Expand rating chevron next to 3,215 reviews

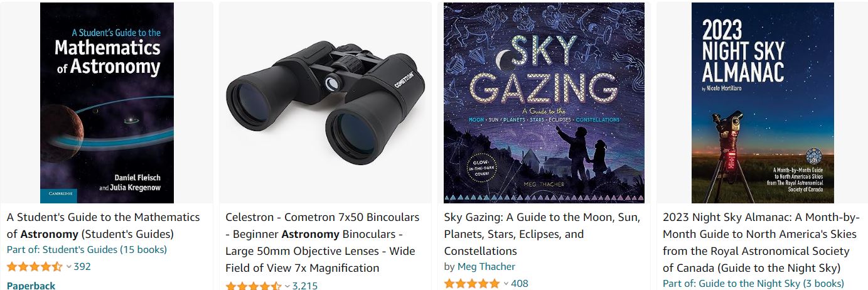point(287,286)
